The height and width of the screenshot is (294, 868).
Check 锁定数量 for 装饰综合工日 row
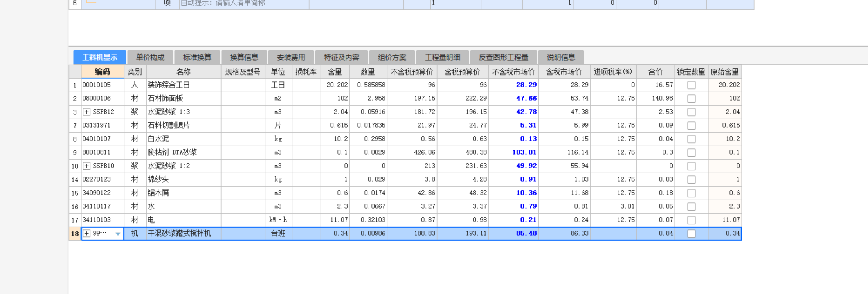(x=692, y=85)
